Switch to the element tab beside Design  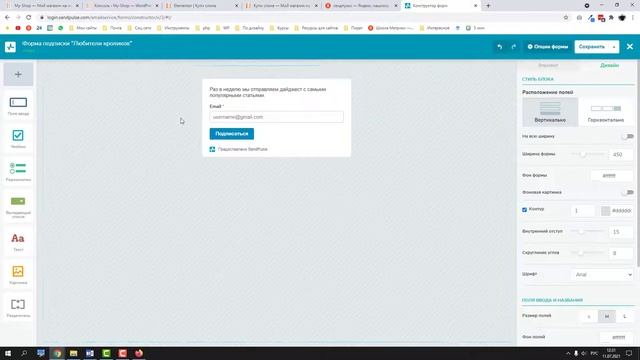pos(548,65)
